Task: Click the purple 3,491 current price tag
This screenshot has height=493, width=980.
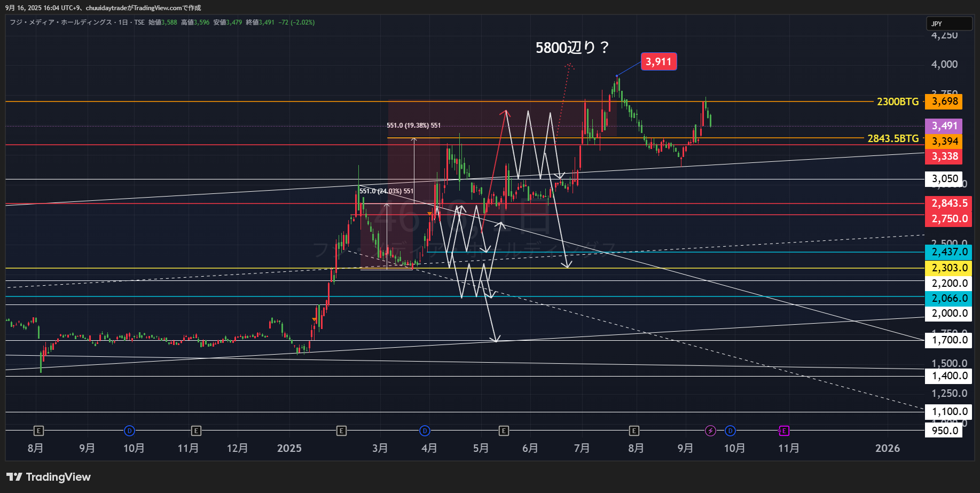Action: 944,126
